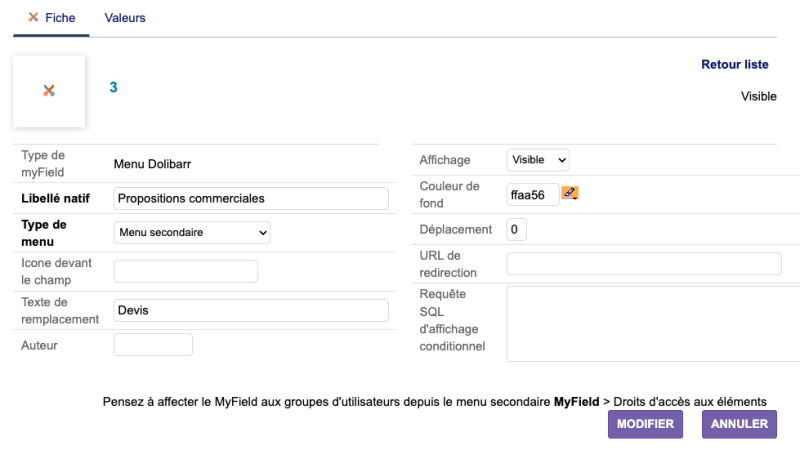Viewport: 800px width, 459px height.
Task: Click the Auteur input field
Action: 153,345
